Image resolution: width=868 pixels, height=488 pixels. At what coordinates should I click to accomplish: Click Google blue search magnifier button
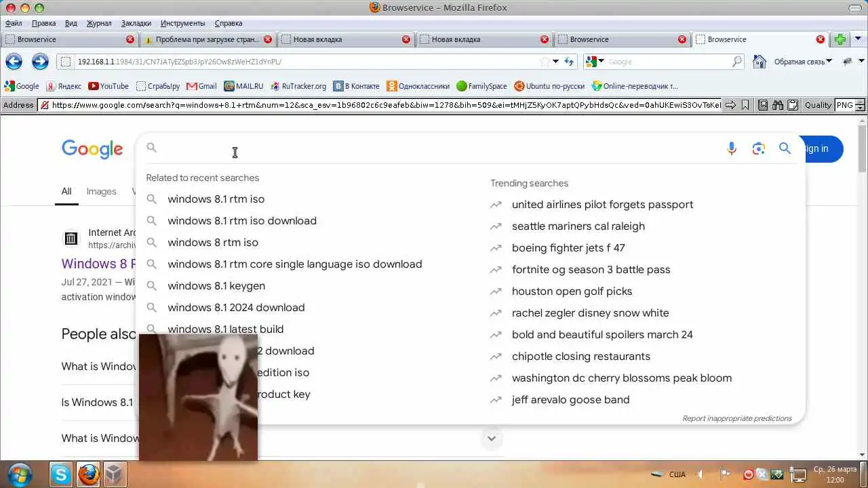(x=785, y=148)
